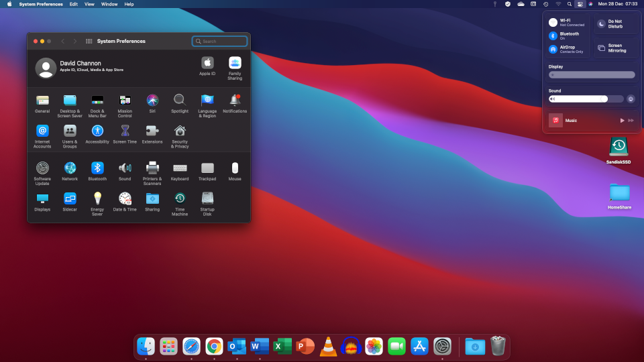Screen dimensions: 644x362
Task: Open Language & Region preferences
Action: (x=207, y=106)
